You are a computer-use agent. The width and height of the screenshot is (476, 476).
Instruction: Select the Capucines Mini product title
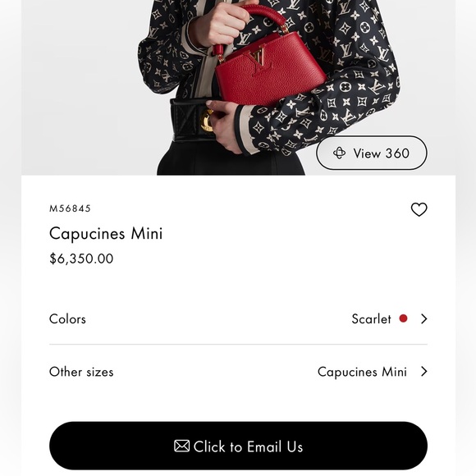point(106,233)
